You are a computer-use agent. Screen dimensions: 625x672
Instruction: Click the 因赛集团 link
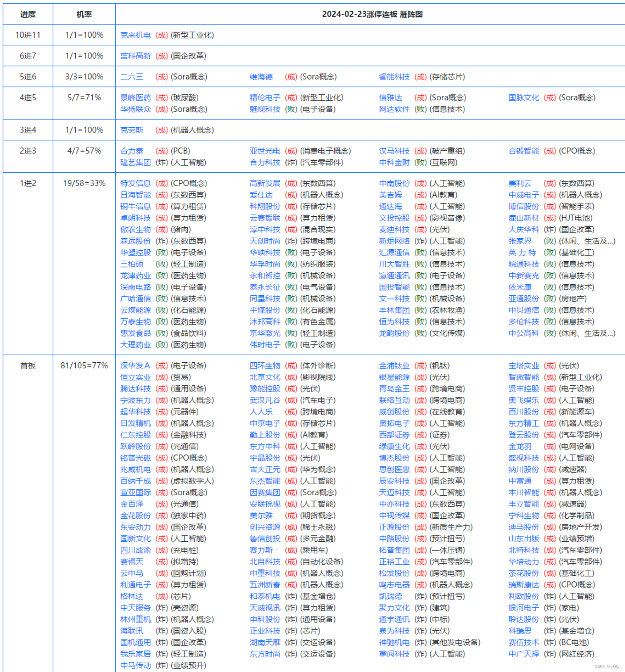click(x=265, y=493)
